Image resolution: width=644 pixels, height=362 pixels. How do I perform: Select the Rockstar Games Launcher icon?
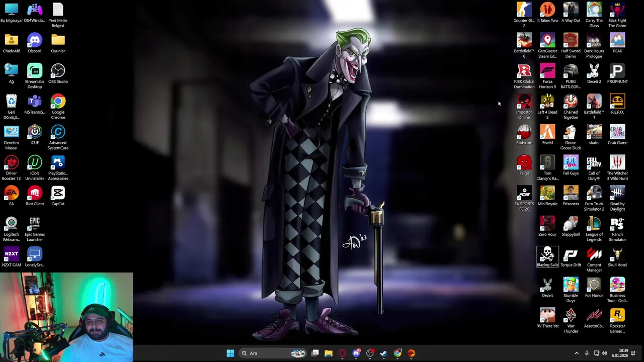(x=617, y=321)
